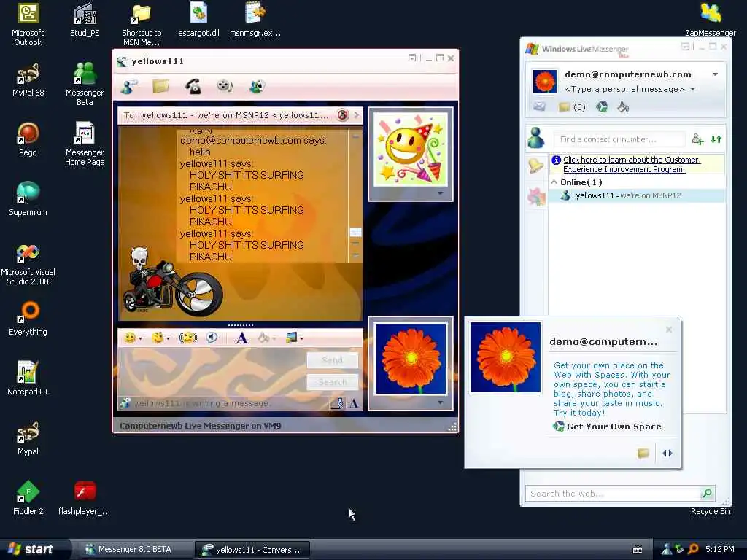This screenshot has height=560, width=747.
Task: Click the Messenger buddy tray icon
Action: click(667, 549)
